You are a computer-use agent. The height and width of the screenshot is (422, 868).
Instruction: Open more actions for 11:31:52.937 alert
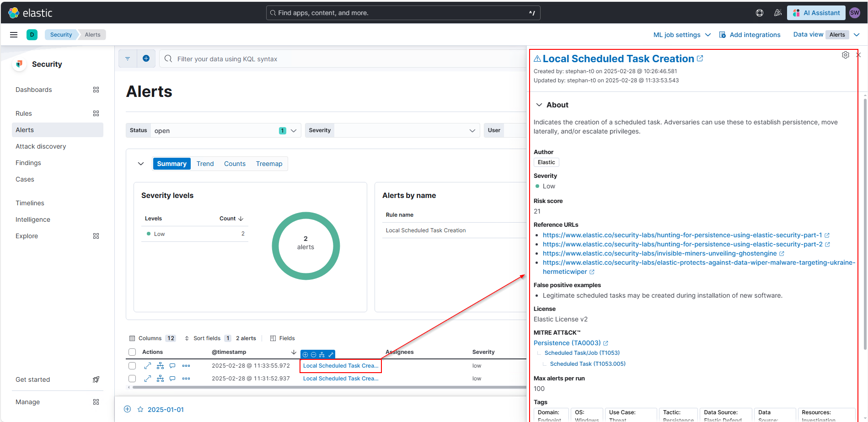(186, 379)
